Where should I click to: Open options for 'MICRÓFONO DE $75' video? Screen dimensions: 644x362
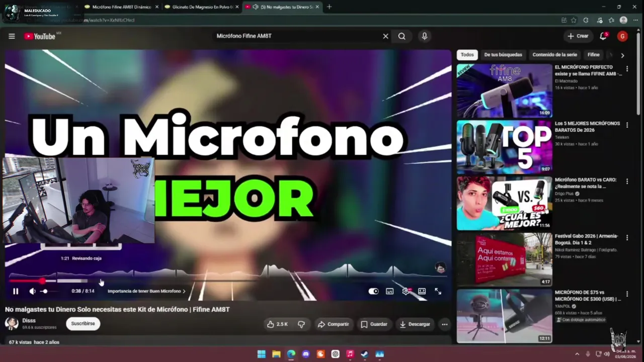pyautogui.click(x=627, y=294)
